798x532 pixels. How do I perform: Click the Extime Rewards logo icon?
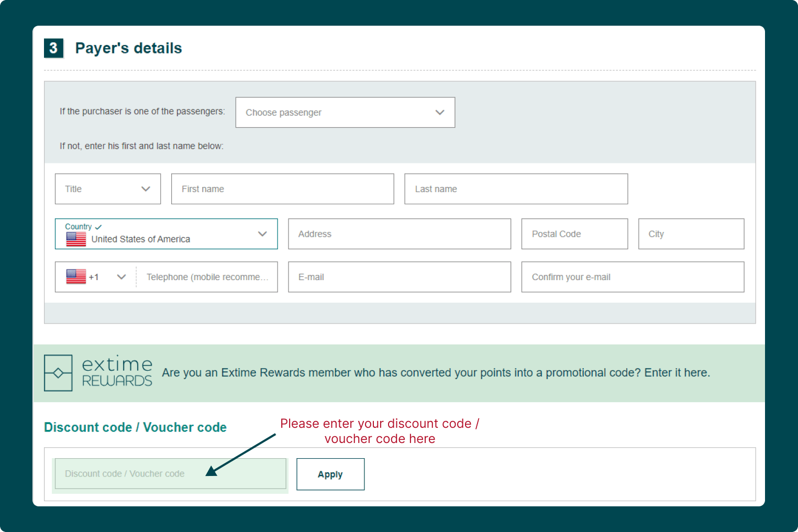point(58,373)
